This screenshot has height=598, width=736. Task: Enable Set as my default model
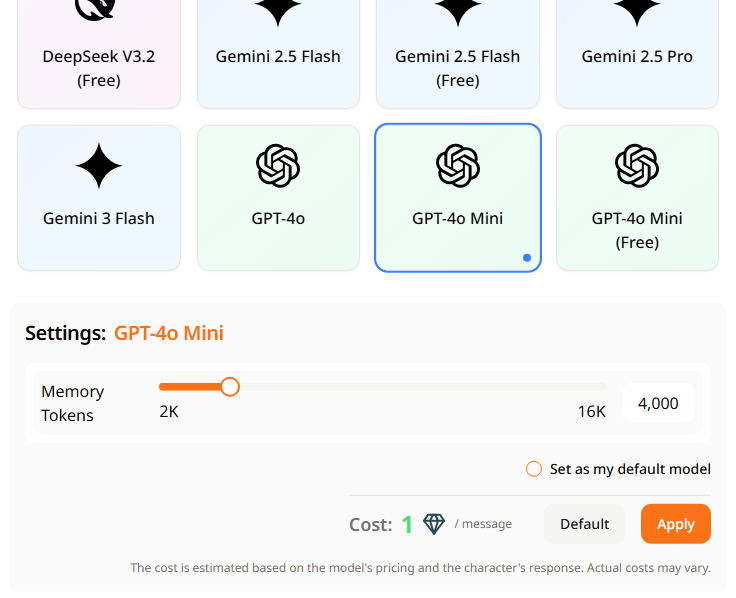pyautogui.click(x=534, y=469)
